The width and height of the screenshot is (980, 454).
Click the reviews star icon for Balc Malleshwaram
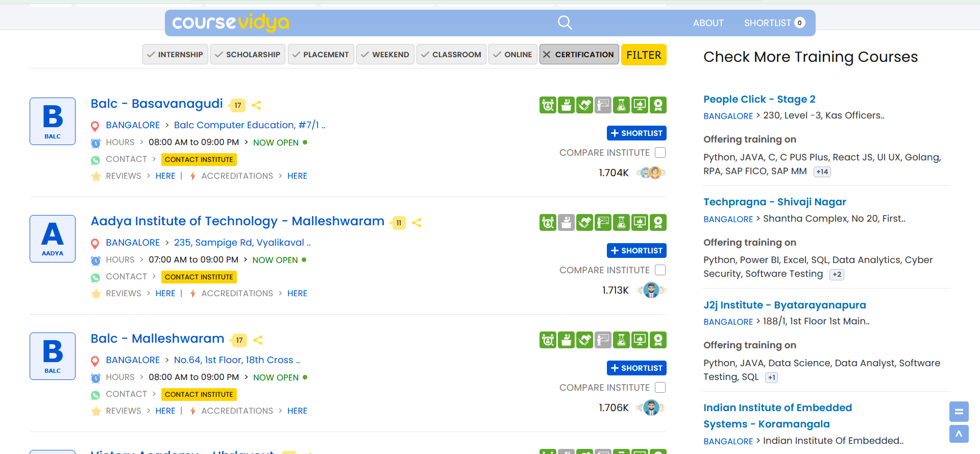[x=96, y=411]
